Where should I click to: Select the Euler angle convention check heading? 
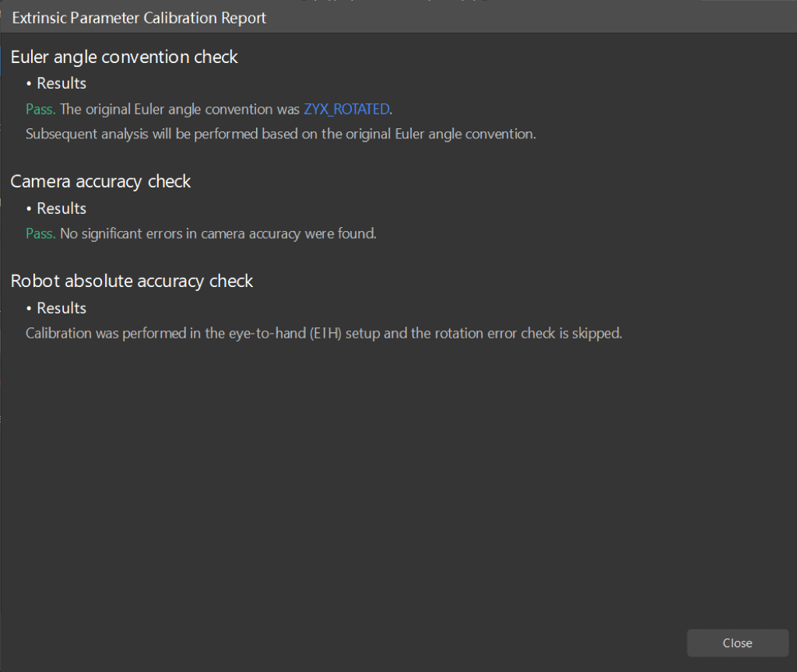pyautogui.click(x=124, y=57)
